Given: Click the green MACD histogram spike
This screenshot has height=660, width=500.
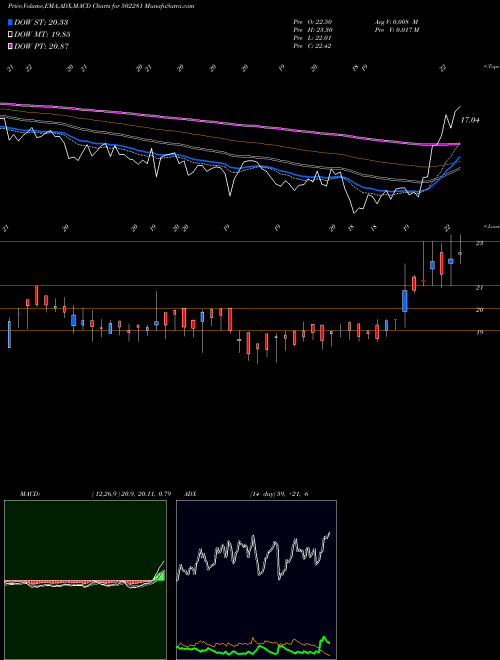Looking at the screenshot, I should (x=160, y=576).
